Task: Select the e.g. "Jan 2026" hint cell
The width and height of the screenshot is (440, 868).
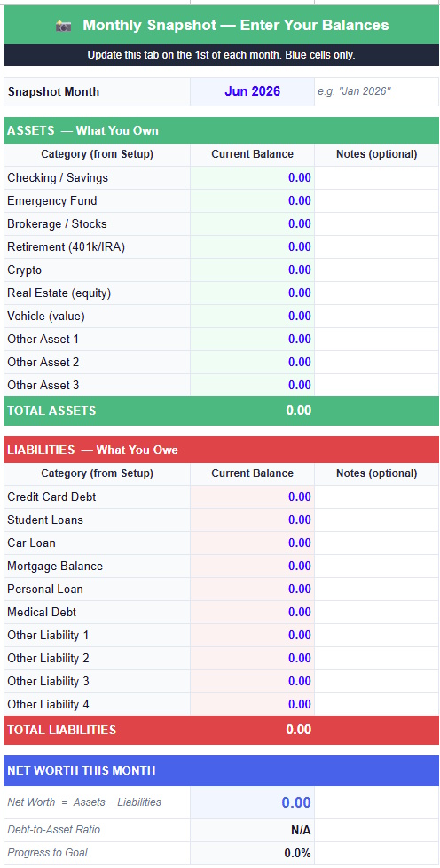Action: pos(377,91)
